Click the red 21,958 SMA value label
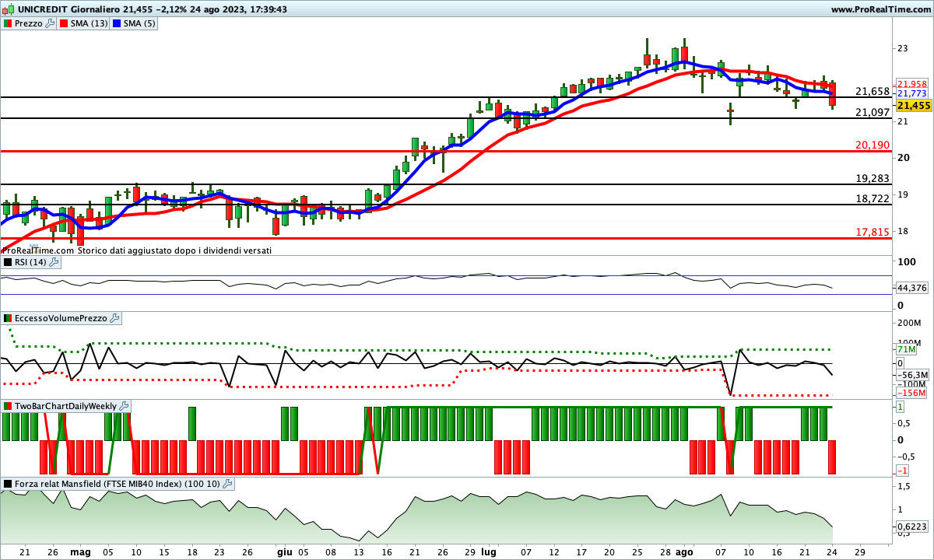 click(911, 83)
